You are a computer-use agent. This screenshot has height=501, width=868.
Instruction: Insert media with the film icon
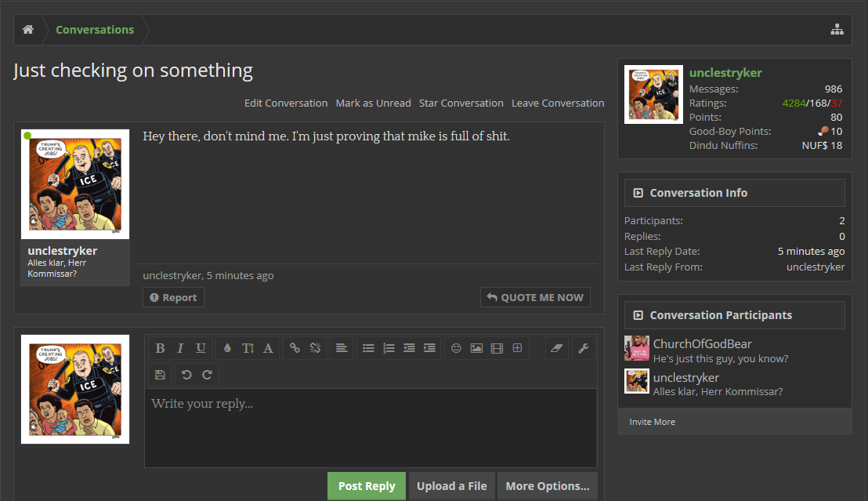[x=497, y=348]
